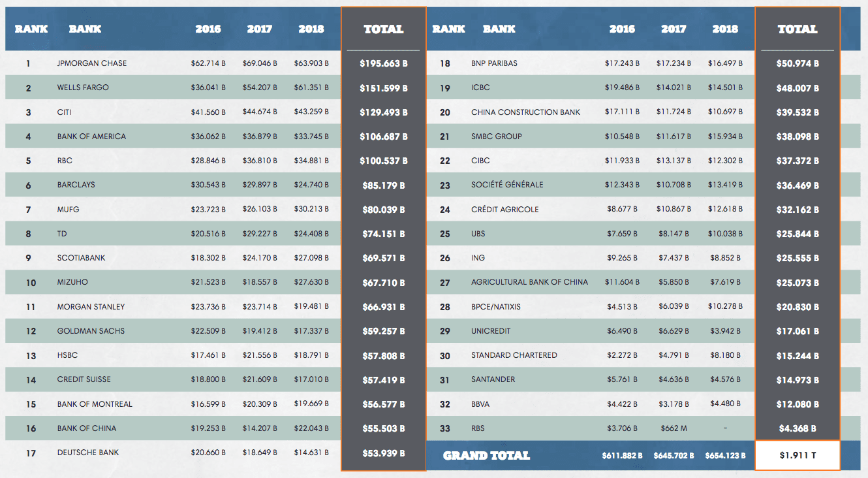Click HSBC 2017 value $21.556 B
The height and width of the screenshot is (478, 868).
[x=260, y=355]
